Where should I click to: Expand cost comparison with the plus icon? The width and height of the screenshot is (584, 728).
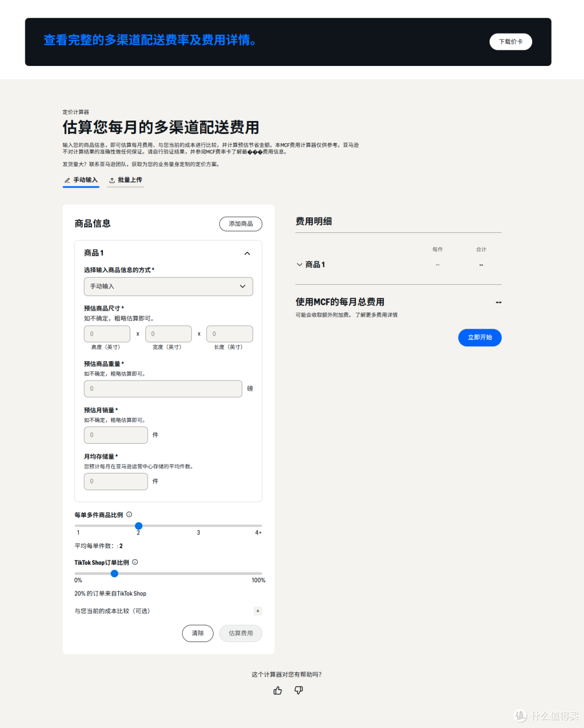[x=258, y=611]
